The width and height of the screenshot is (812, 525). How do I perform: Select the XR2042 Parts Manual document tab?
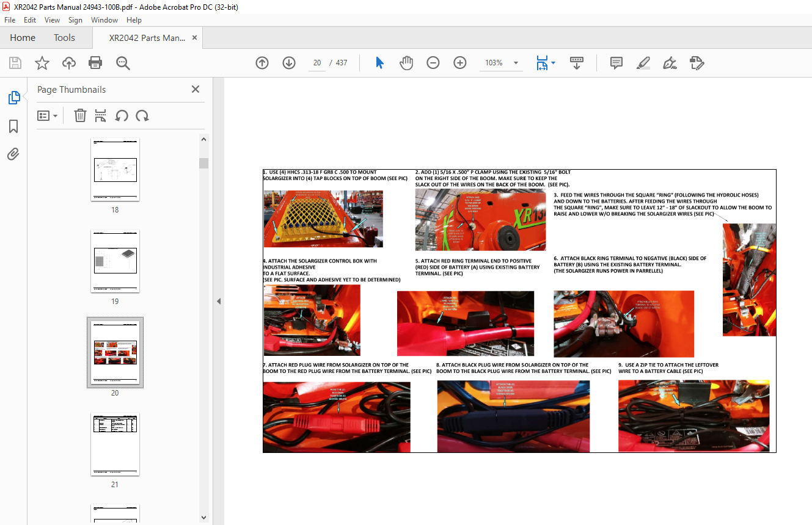tap(147, 38)
